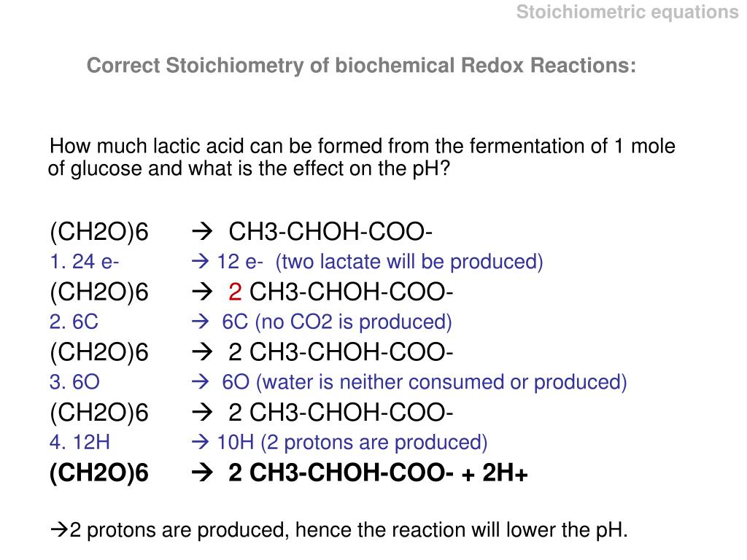Click the arrow before CH3-CHOH-COO- in first equation
This screenshot has width=747, height=560.
point(202,232)
